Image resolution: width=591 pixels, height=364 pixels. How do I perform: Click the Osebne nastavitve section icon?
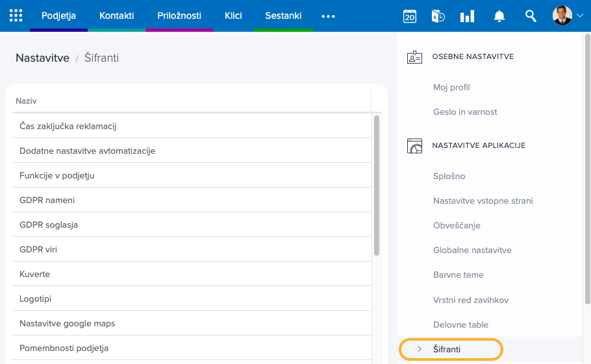pos(414,57)
